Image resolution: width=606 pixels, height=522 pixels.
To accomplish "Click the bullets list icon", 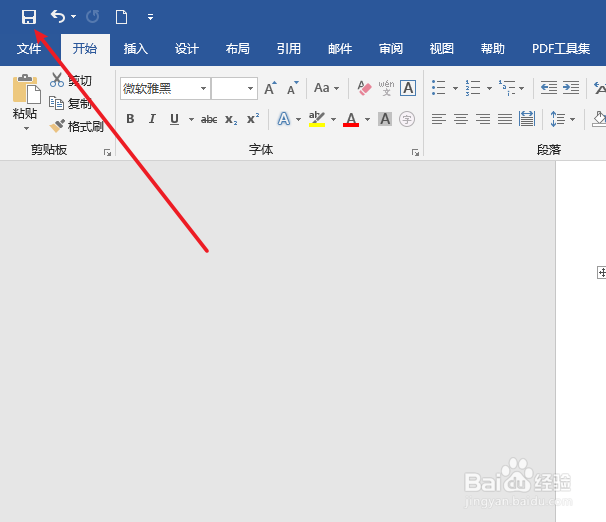I will [439, 88].
